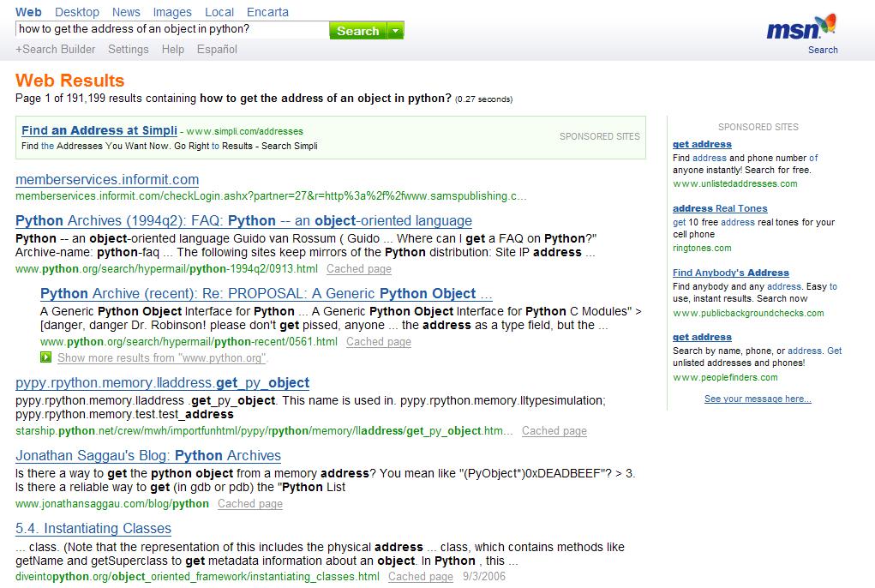The height and width of the screenshot is (588, 875).
Task: View cached page for the pypy get_py_object result
Action: pos(554,431)
